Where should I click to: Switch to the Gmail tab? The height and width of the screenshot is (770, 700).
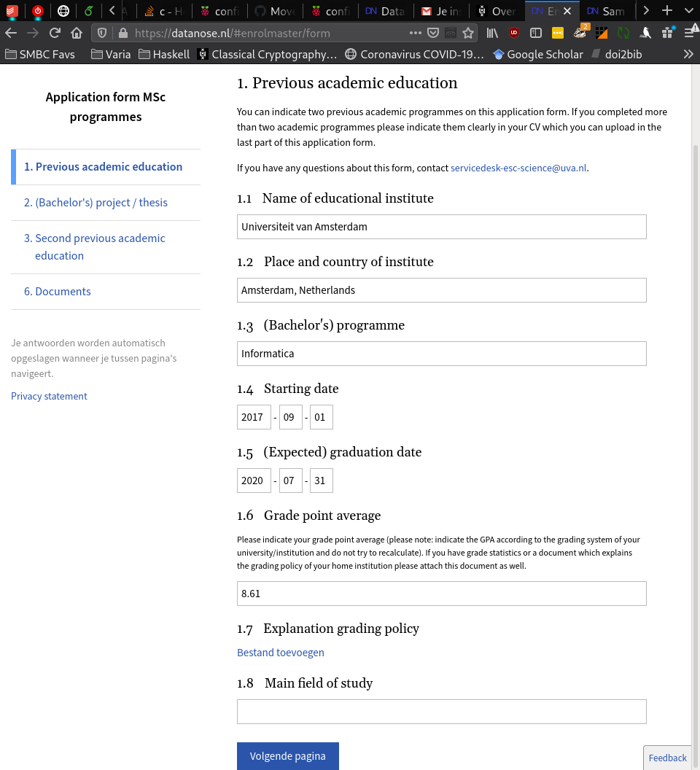439,11
